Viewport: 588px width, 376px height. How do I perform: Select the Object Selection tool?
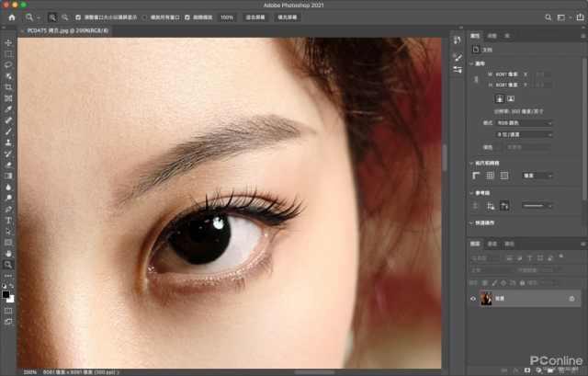pos(8,76)
